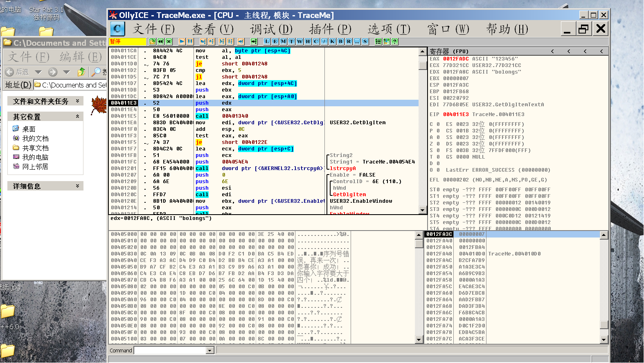Toggle register view via 寄存器 (FPU) header
The width and height of the screenshot is (644, 363).
(449, 52)
